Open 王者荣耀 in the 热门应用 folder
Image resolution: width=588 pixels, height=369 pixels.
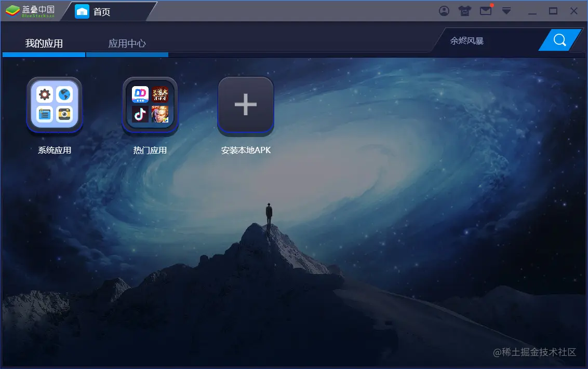161,115
